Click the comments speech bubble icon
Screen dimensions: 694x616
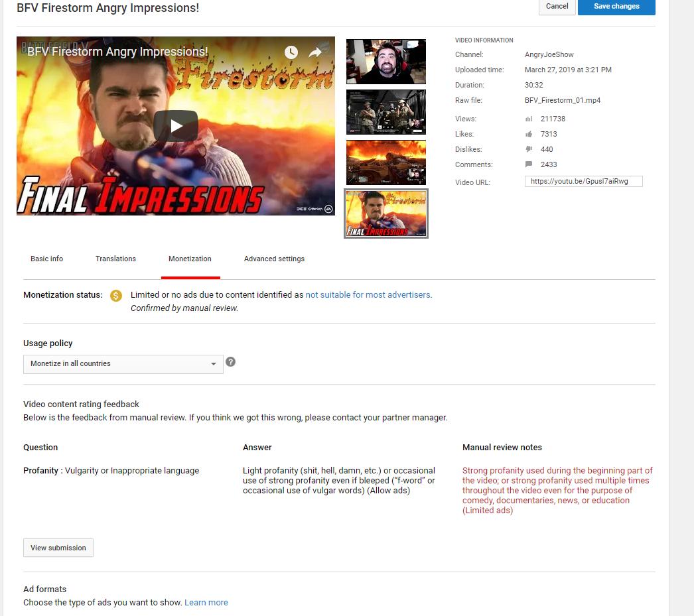[x=529, y=164]
